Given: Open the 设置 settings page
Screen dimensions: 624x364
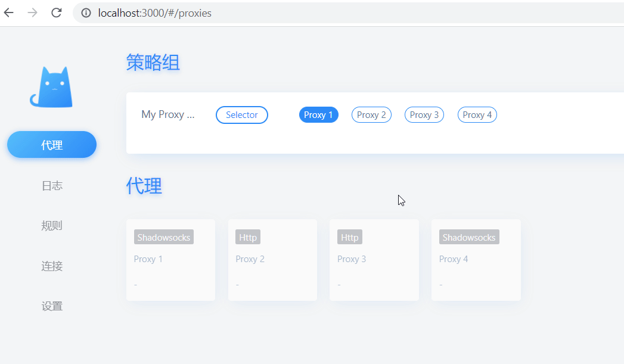Looking at the screenshot, I should click(51, 306).
